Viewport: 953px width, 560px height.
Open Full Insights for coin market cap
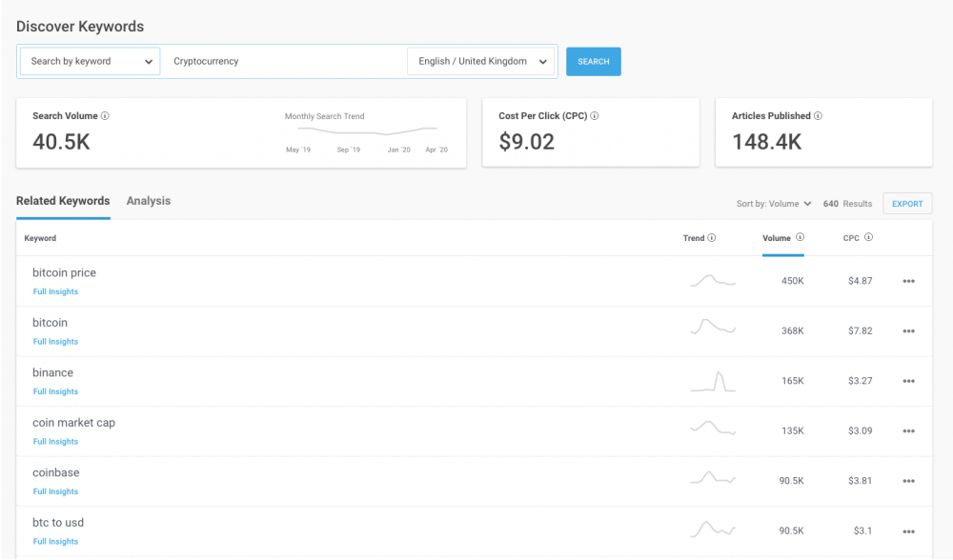[55, 442]
